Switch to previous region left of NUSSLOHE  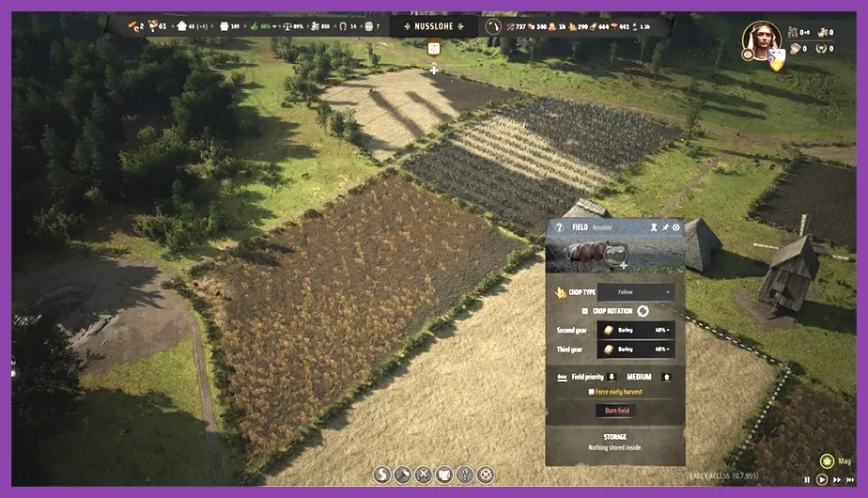point(407,26)
